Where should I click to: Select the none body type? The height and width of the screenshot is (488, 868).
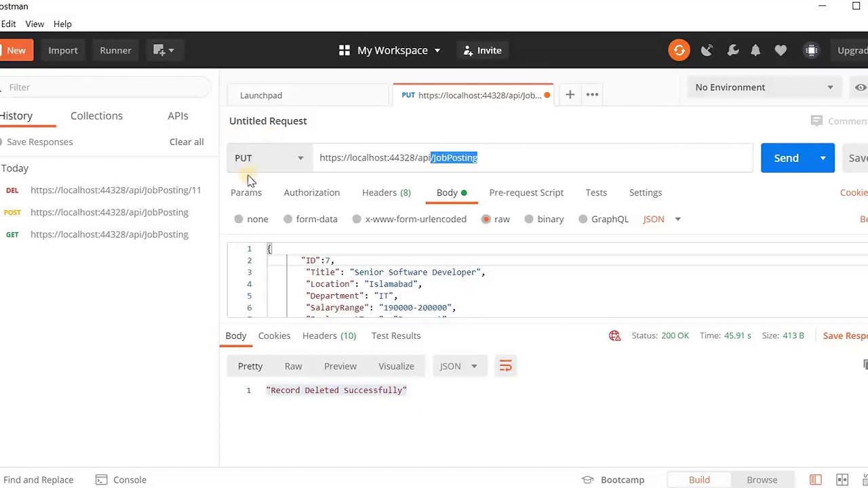click(x=252, y=219)
